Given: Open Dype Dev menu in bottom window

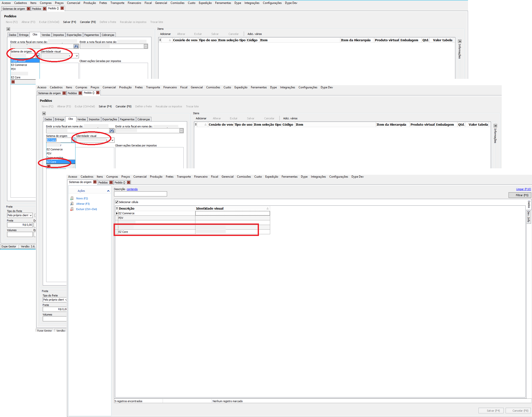Looking at the screenshot, I should tap(358, 177).
